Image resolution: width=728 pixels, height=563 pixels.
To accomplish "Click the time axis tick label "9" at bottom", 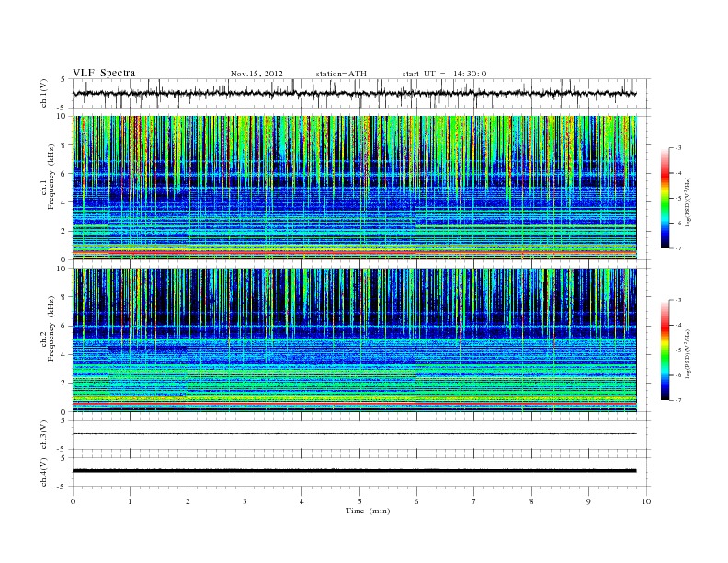I will (x=588, y=501).
